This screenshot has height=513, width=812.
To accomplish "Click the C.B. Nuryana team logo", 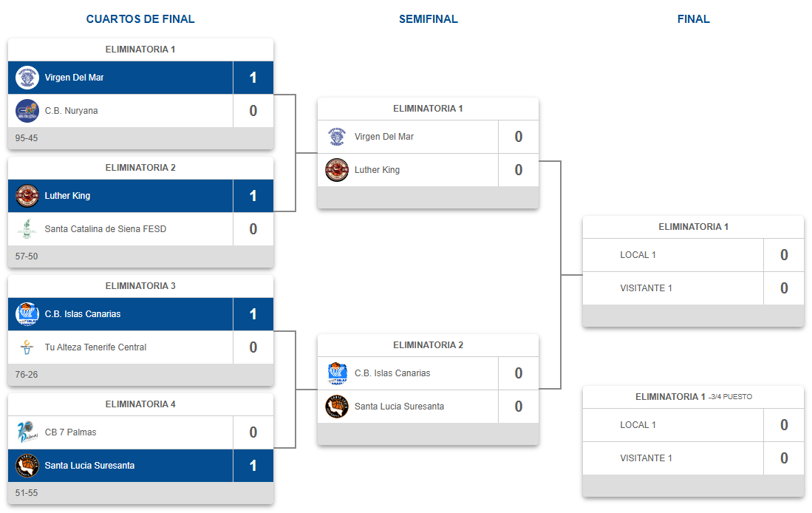I will coord(27,111).
